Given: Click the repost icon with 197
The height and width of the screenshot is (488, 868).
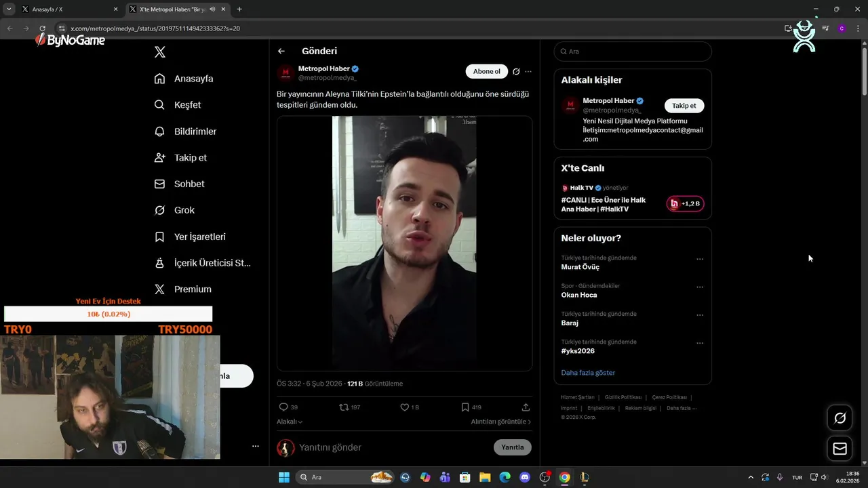Looking at the screenshot, I should click(x=349, y=407).
